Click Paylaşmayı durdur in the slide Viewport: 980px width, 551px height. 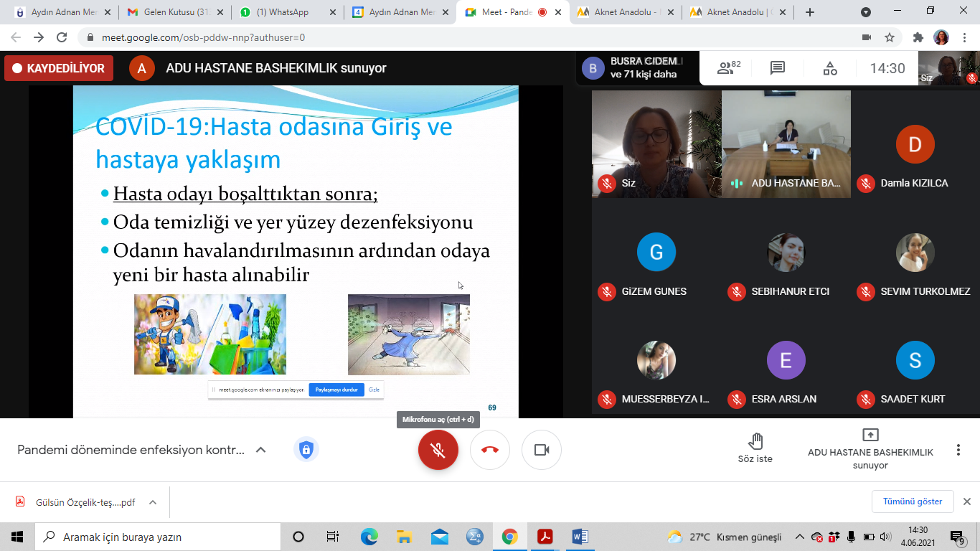point(336,390)
